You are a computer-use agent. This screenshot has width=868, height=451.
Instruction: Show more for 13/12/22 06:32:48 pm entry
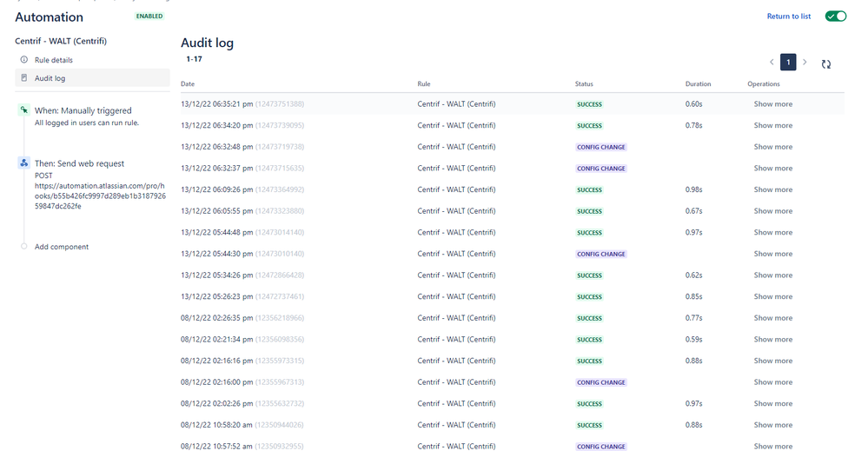772,147
